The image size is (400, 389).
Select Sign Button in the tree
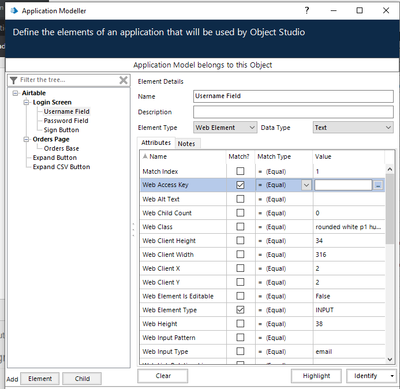61,130
